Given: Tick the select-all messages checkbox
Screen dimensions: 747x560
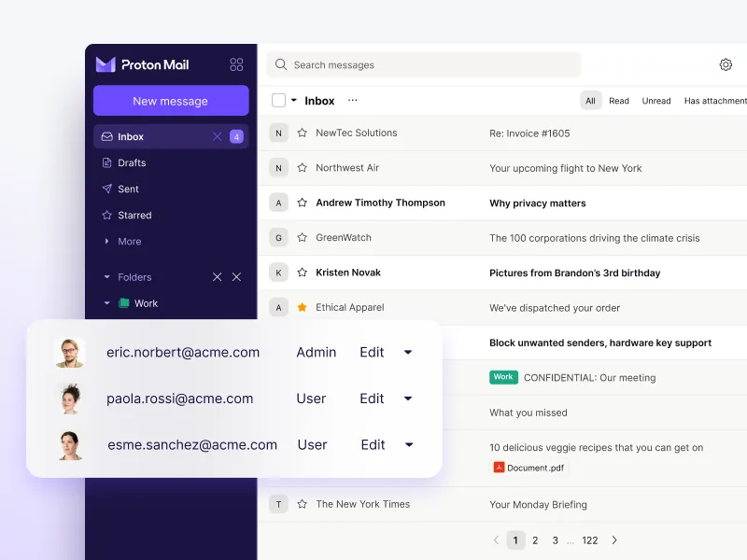Looking at the screenshot, I should [278, 101].
